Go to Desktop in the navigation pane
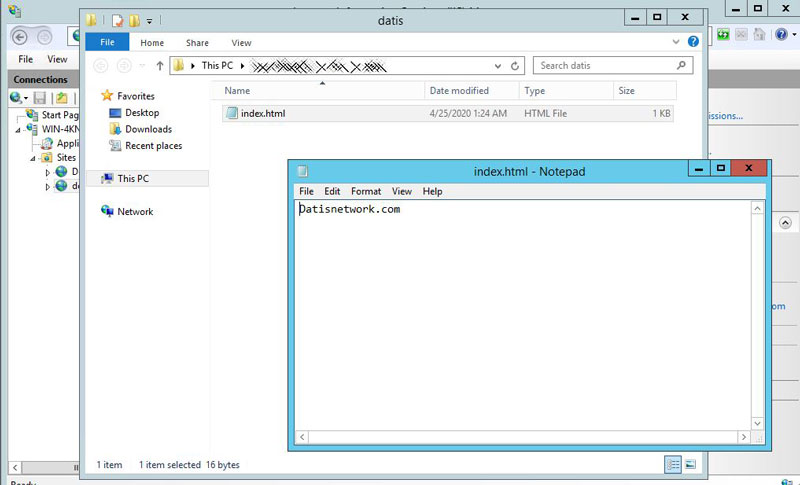Viewport: 800px width, 485px height. click(x=142, y=113)
